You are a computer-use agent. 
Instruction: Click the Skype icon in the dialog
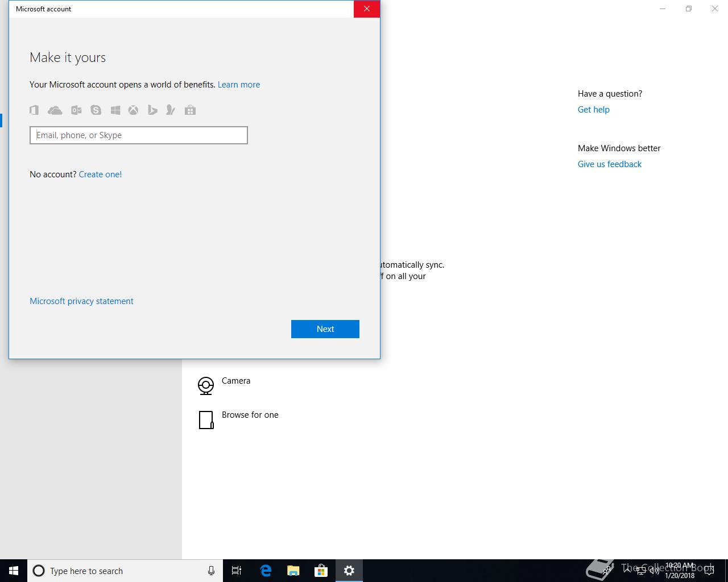96,110
